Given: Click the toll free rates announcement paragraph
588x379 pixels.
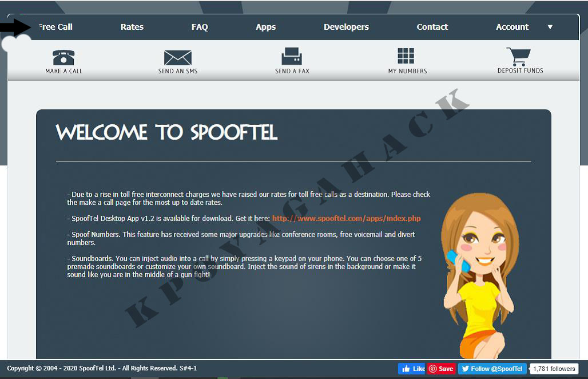Looking at the screenshot, I should coord(249,198).
